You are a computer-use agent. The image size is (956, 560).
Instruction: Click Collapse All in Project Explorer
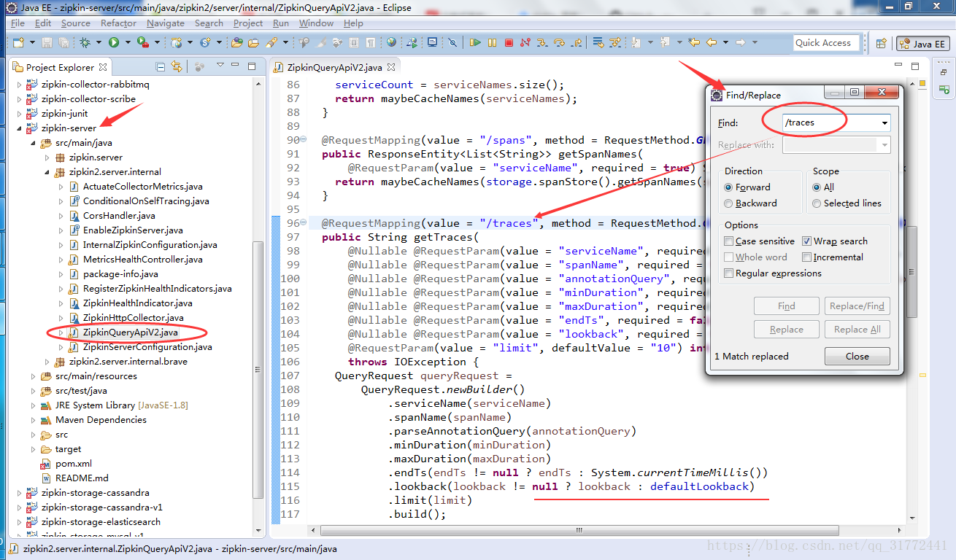click(x=161, y=67)
